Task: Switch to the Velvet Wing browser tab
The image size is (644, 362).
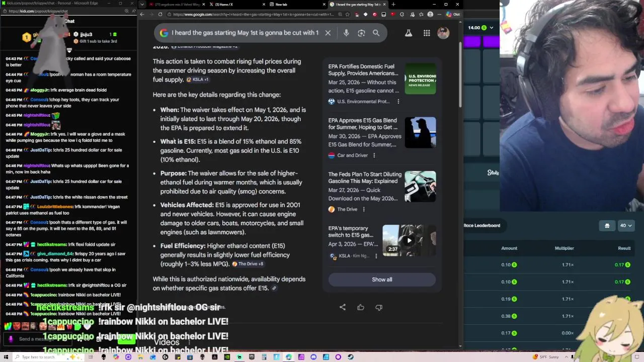Action: click(176, 5)
